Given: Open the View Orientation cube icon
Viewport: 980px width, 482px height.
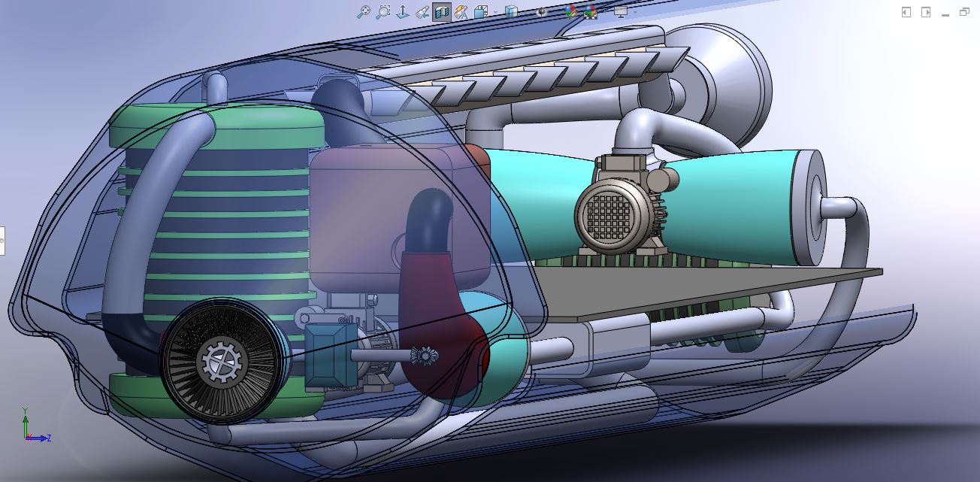Looking at the screenshot, I should (481, 11).
